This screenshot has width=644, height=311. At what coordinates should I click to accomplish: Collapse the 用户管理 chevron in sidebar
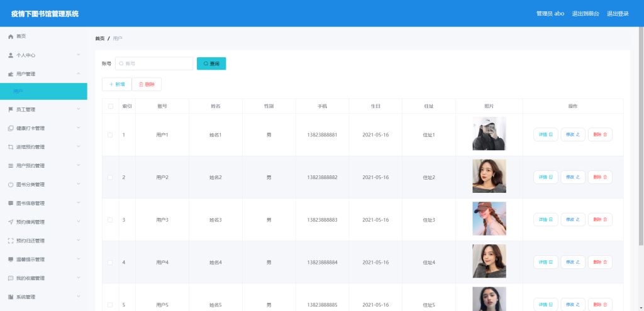click(x=79, y=74)
